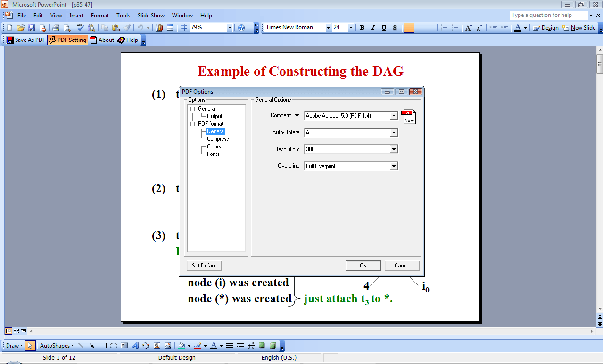
Task: Select Fonts in the options tree
Action: pos(213,154)
